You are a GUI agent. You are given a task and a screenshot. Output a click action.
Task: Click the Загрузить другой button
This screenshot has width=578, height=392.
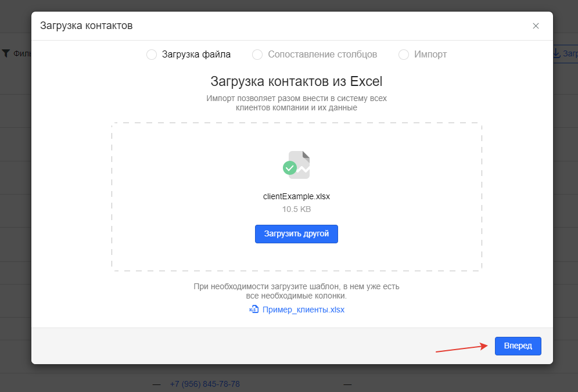(296, 234)
